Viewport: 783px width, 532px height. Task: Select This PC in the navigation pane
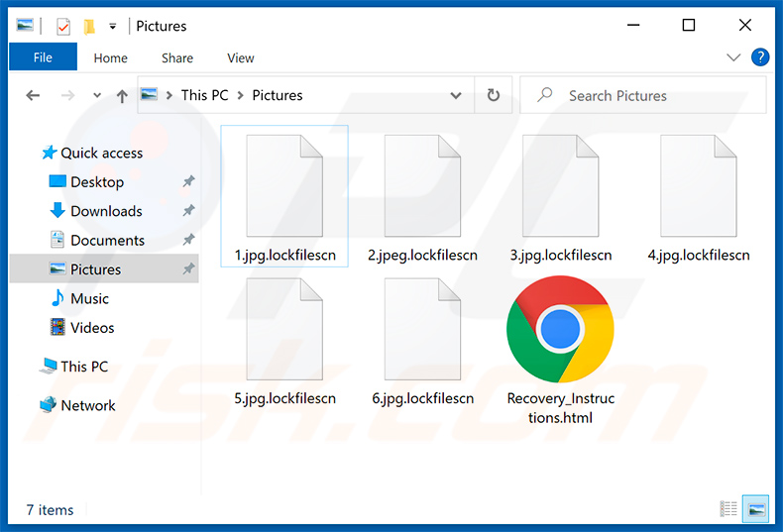(84, 367)
